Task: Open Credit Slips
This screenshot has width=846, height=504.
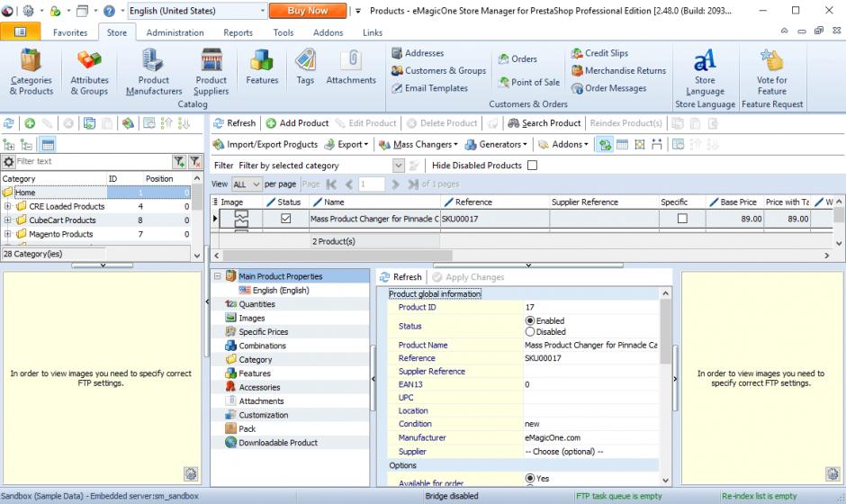Action: point(600,53)
